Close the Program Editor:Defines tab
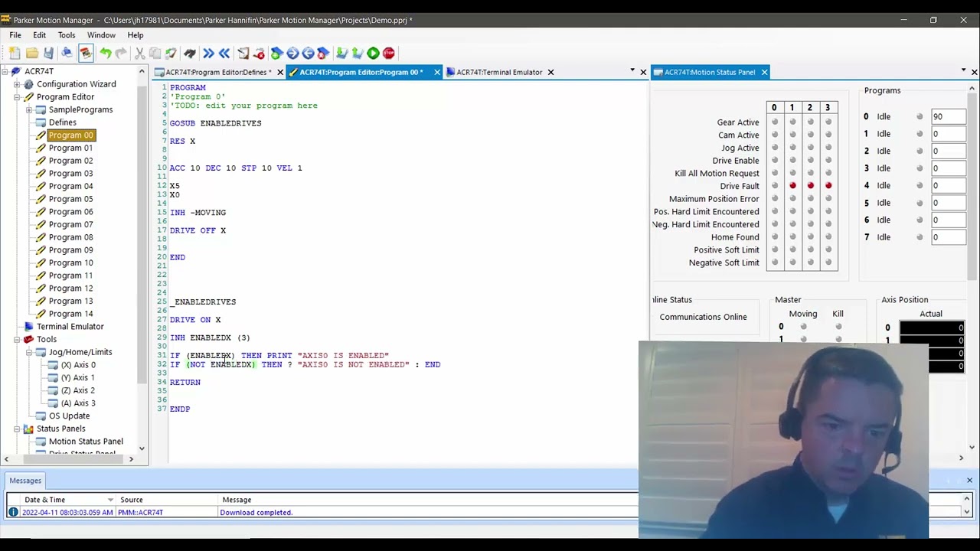Screen dimensions: 980x551 [x=280, y=72]
